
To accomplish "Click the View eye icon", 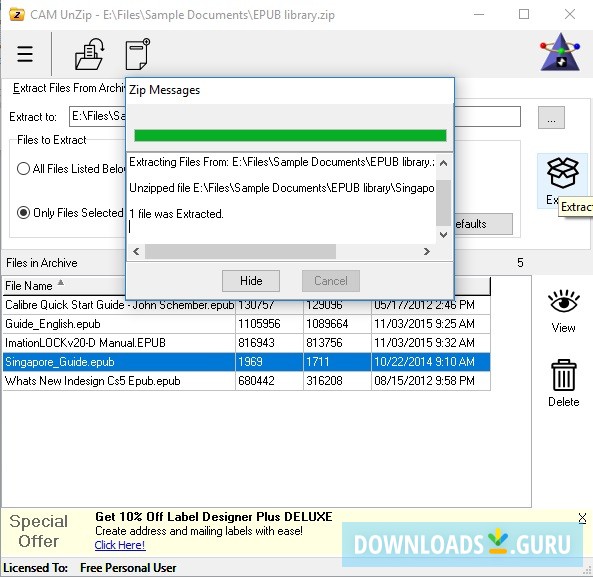I will pos(564,301).
